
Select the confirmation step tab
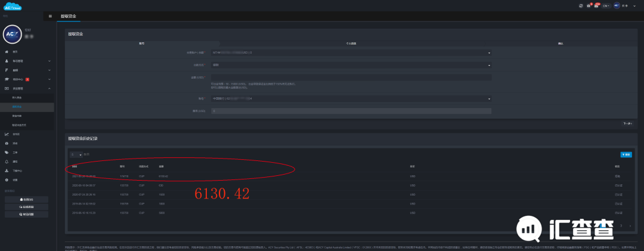click(561, 43)
